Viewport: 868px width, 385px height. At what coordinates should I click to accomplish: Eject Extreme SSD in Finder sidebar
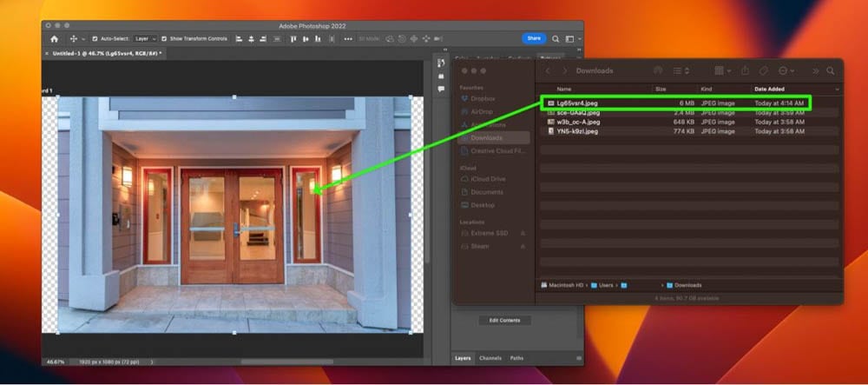(x=523, y=233)
